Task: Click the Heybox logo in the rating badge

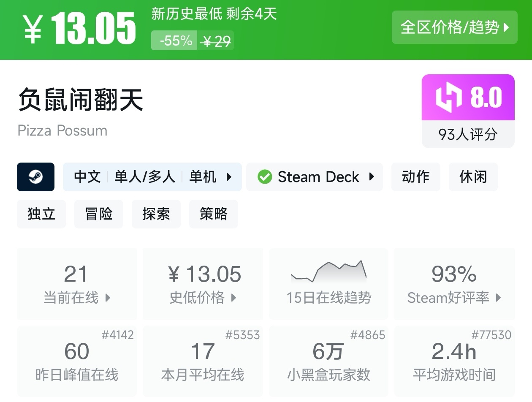Action: 449,98
